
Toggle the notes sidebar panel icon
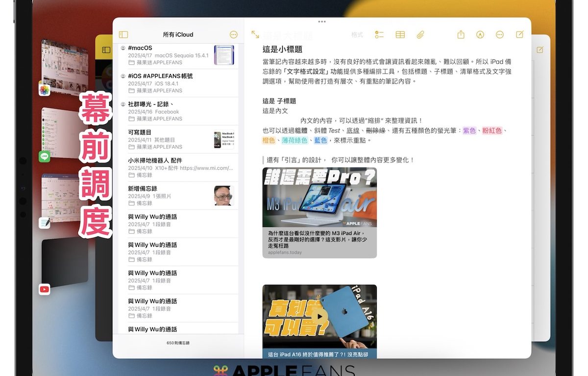[x=123, y=35]
